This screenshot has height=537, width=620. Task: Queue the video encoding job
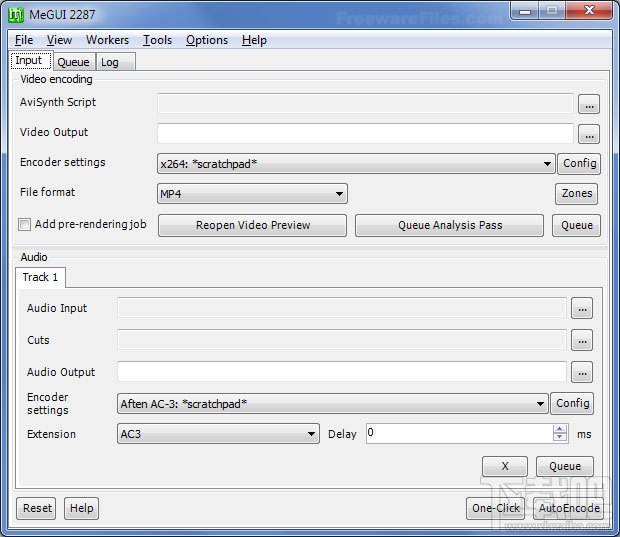(577, 225)
